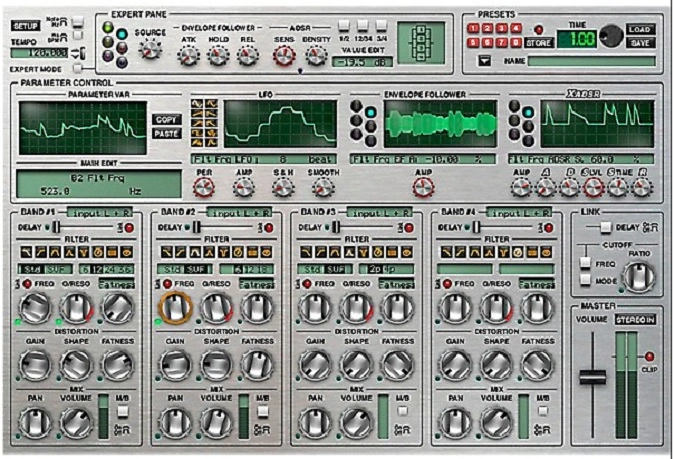The image size is (675, 459).
Task: Click the SAVE preset button
Action: pos(640,43)
